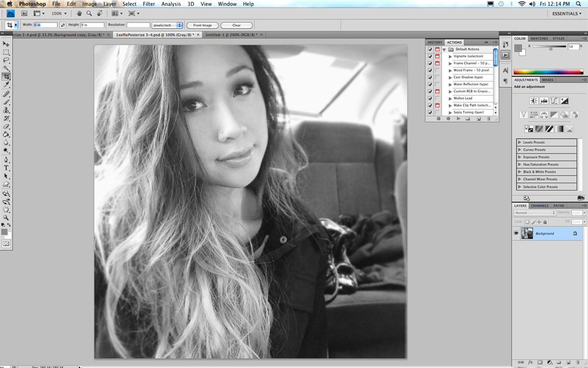Toggle the Cast Shadow (type) action checkbox
Screen dimensions: 588x368
point(430,77)
